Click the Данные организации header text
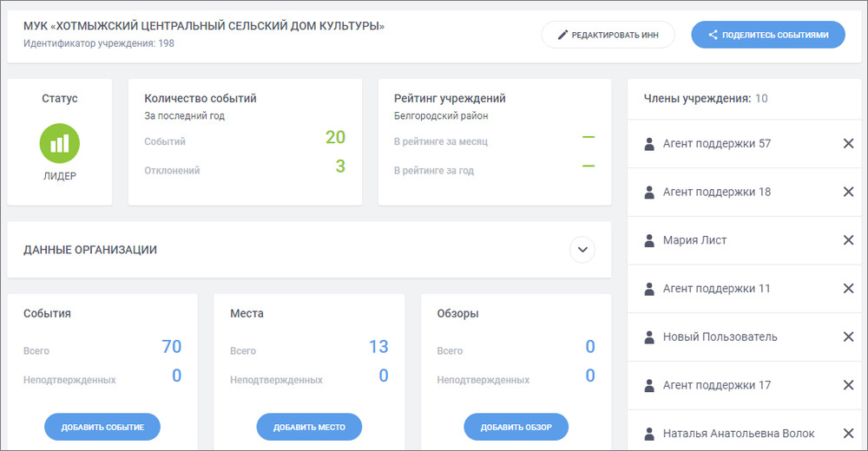Viewport: 868px width, 451px height. point(90,250)
